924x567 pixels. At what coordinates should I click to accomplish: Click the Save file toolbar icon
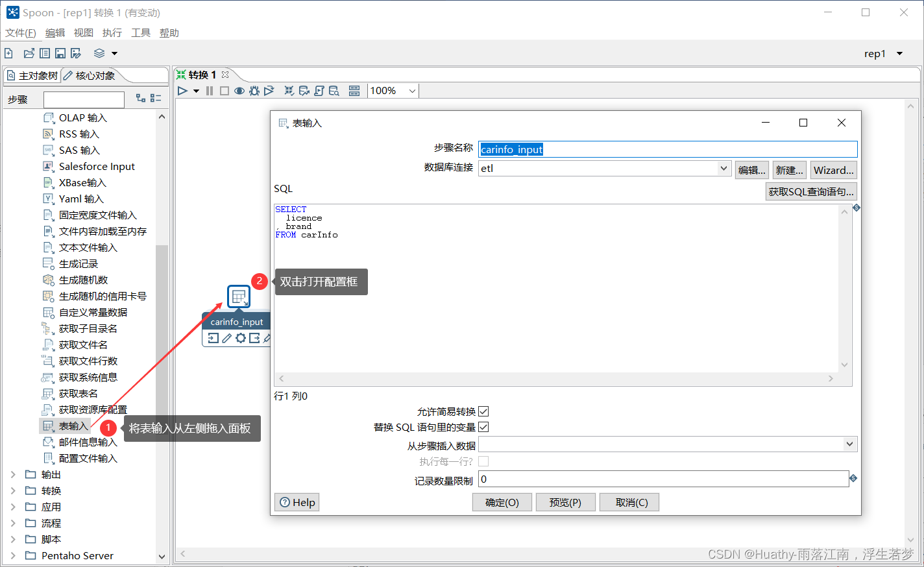point(60,53)
